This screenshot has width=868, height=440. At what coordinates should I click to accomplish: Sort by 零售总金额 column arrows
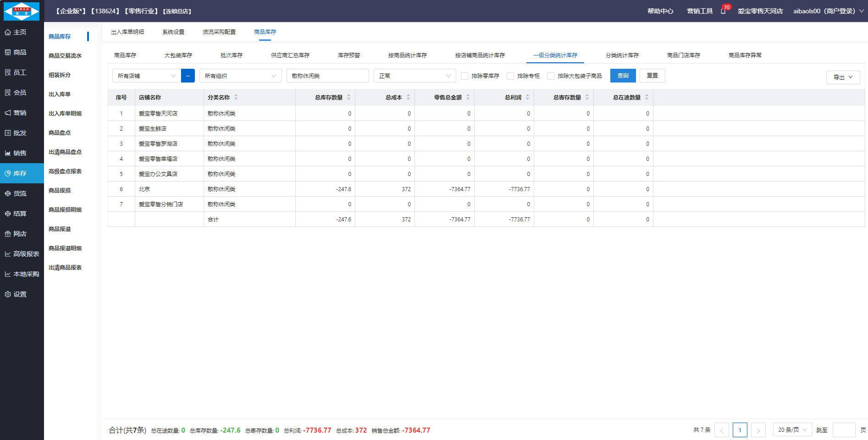468,97
